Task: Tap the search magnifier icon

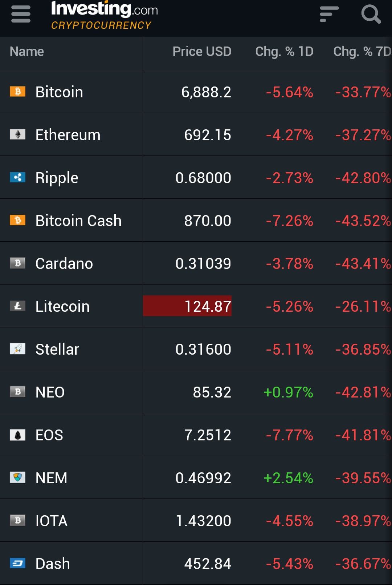Action: coord(371,14)
